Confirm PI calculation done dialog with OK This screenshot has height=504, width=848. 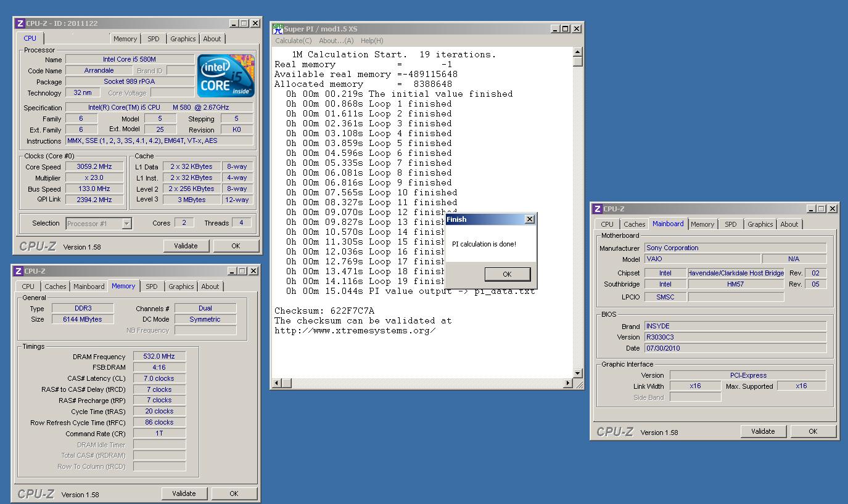[x=507, y=274]
